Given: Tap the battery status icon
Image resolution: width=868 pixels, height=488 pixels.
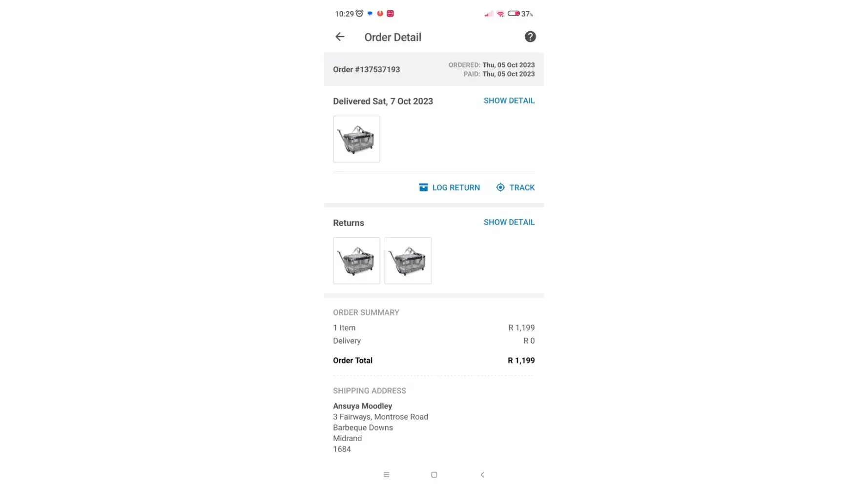Looking at the screenshot, I should pyautogui.click(x=513, y=14).
